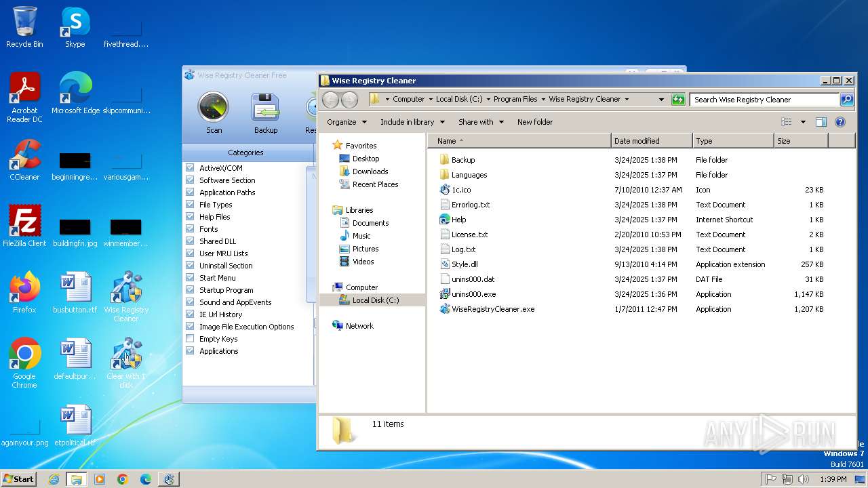Uncheck the ActiveX/COM category
This screenshot has width=868, height=488.
click(190, 168)
